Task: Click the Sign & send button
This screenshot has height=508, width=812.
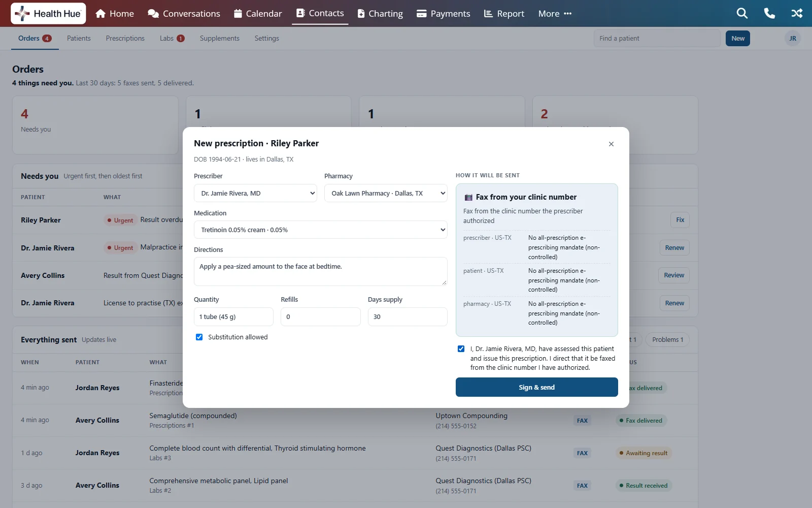Action: [x=536, y=387]
